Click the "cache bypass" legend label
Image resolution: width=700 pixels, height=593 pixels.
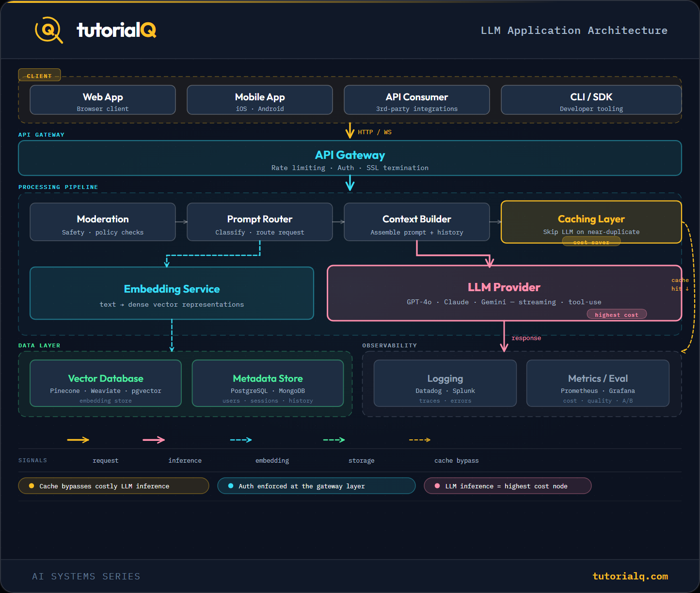[457, 461]
